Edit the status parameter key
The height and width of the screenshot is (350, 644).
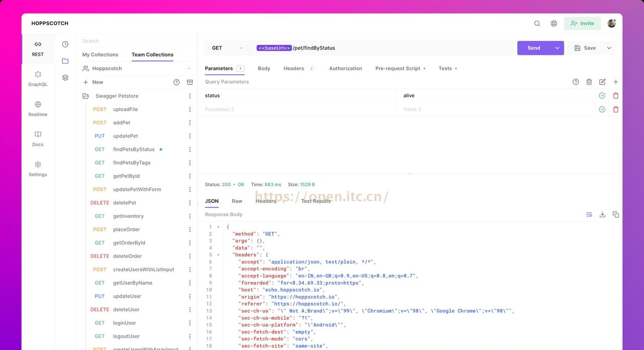pyautogui.click(x=297, y=96)
